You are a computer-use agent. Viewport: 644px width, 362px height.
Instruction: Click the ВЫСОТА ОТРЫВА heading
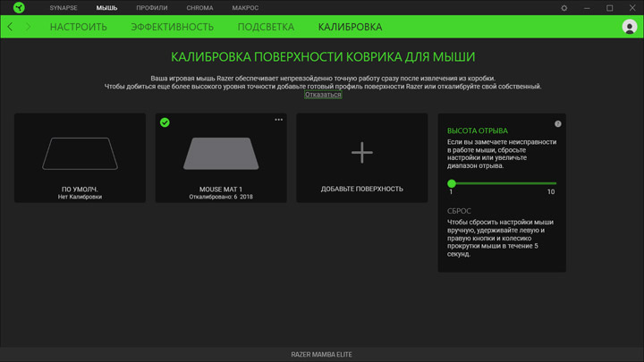(x=478, y=130)
